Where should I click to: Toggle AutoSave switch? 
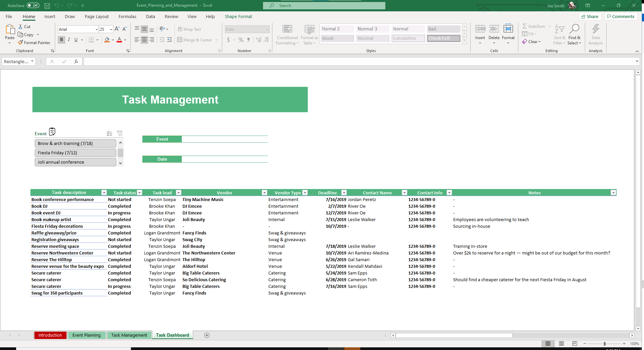coord(33,6)
